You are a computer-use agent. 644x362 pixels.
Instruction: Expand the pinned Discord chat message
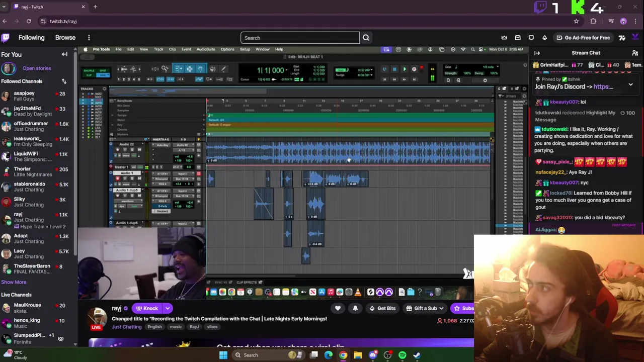point(630,85)
